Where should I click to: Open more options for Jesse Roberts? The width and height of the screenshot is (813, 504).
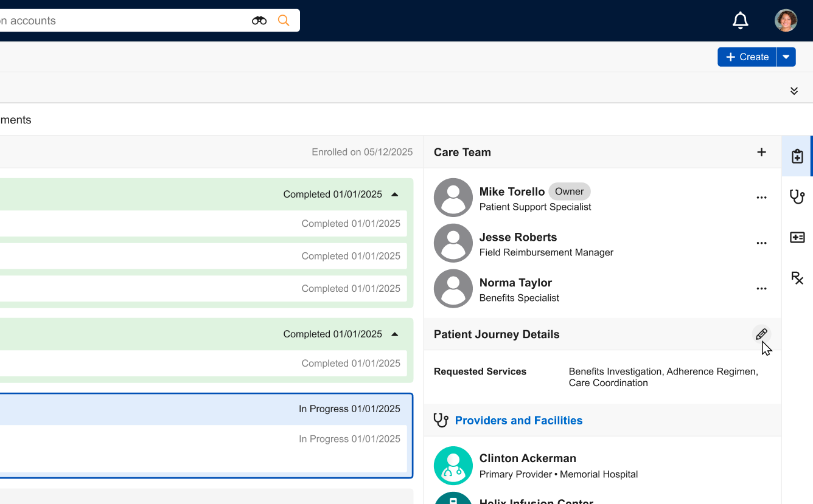761,243
